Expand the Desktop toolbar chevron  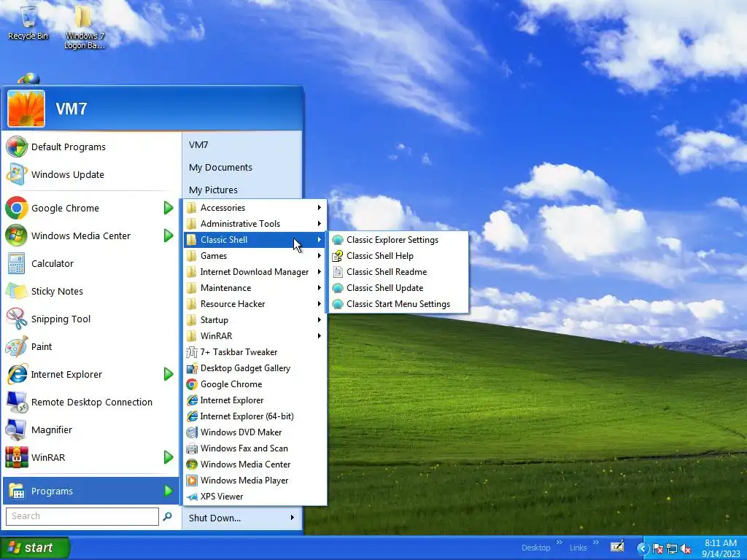click(x=560, y=542)
